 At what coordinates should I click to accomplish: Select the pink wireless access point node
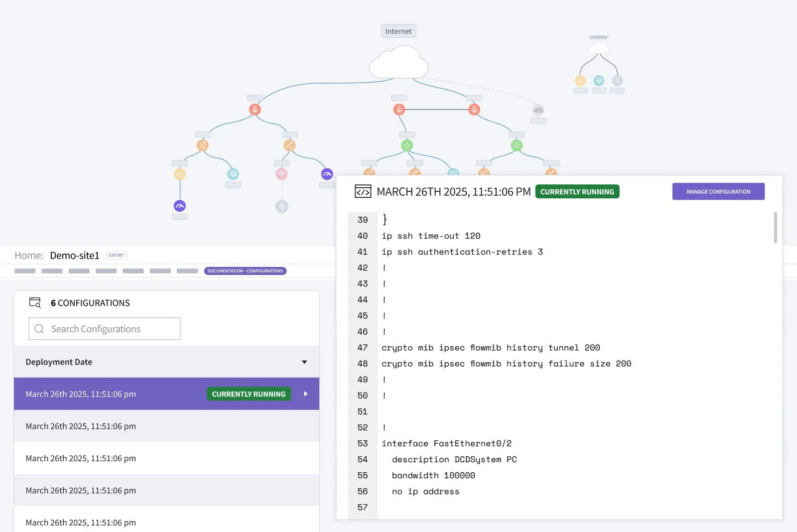pyautogui.click(x=281, y=174)
